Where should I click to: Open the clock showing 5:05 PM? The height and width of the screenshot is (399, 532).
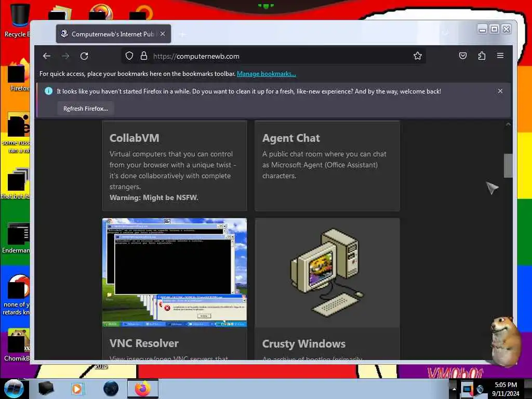(506, 389)
